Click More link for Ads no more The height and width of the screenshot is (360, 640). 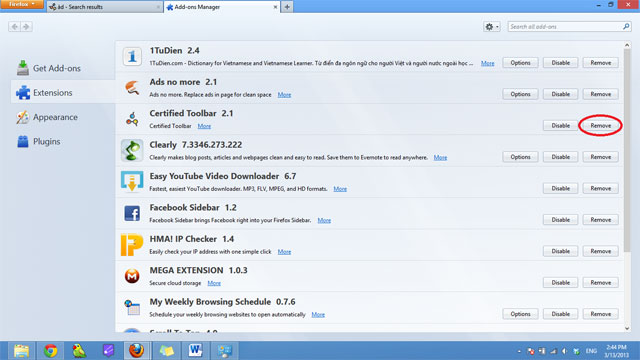284,95
